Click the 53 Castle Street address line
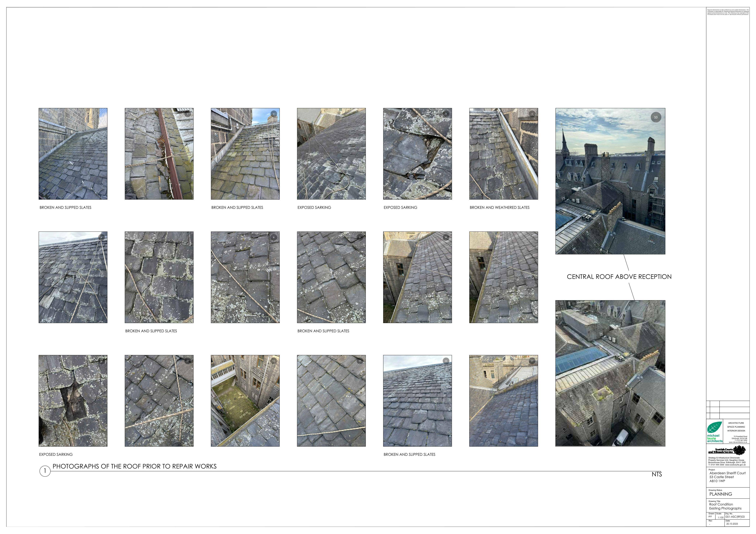 722,477
